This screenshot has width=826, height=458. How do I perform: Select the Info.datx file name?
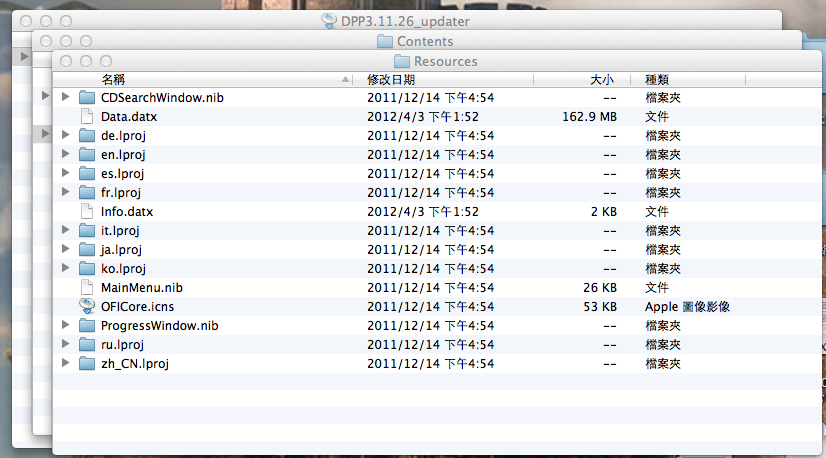point(127,211)
